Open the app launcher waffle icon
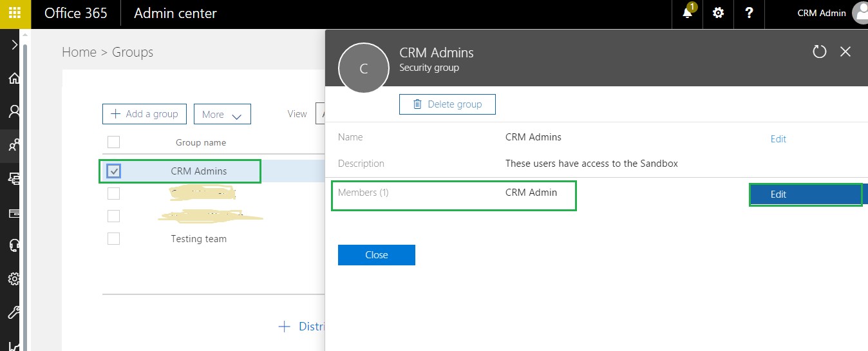The height and width of the screenshot is (351, 868). (14, 13)
